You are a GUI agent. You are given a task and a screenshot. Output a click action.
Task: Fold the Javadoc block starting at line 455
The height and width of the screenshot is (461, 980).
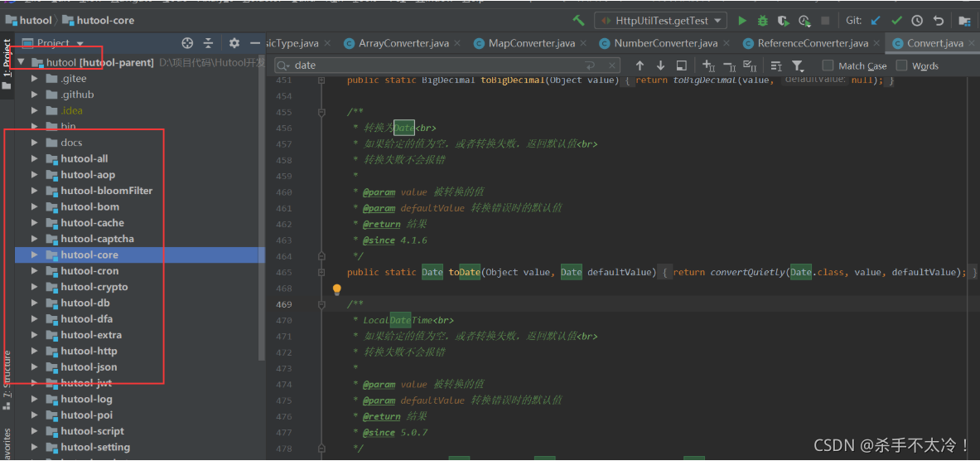tap(321, 113)
